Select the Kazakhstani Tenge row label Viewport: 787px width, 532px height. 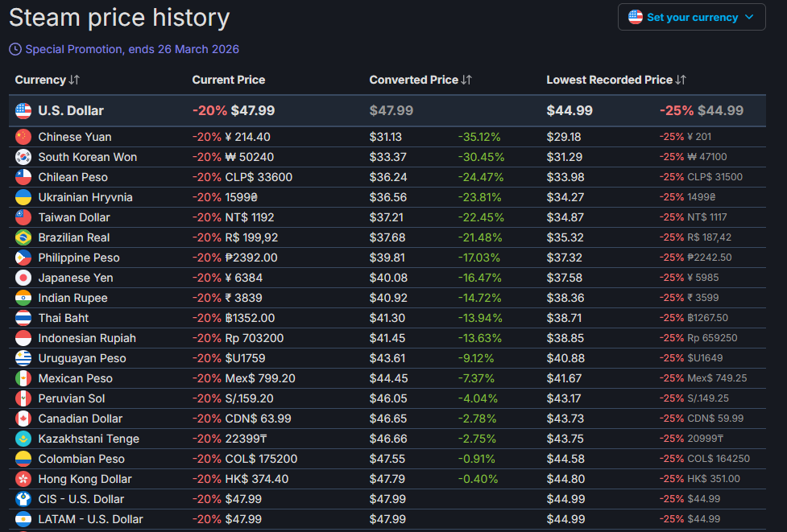pyautogui.click(x=89, y=439)
